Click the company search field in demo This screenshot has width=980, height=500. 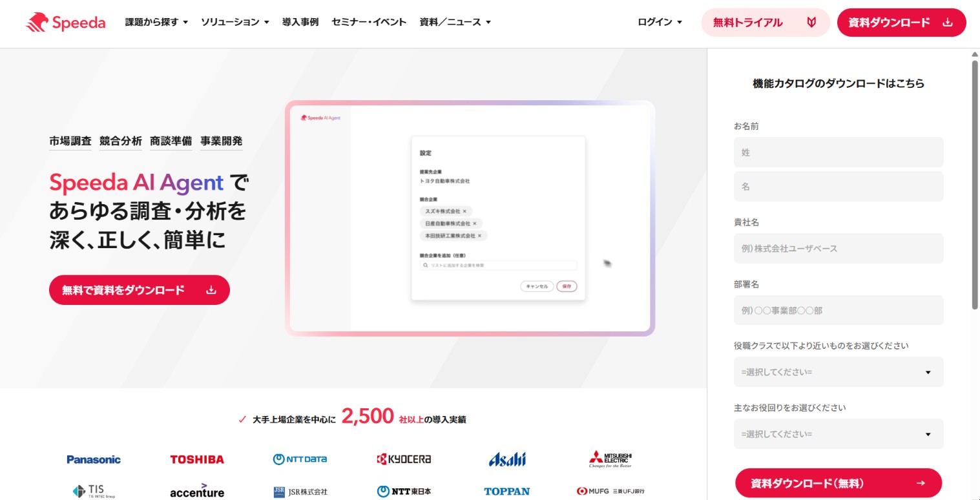497,266
